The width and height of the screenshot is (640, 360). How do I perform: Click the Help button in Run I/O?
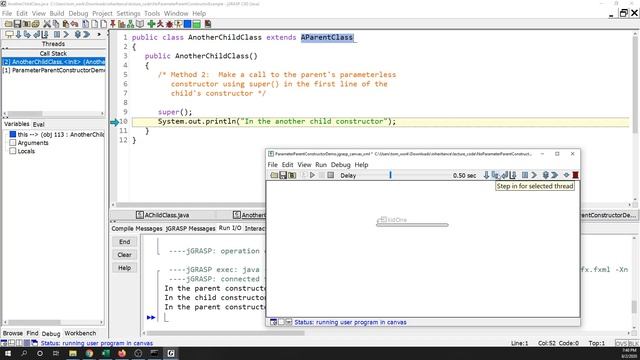pyautogui.click(x=124, y=268)
